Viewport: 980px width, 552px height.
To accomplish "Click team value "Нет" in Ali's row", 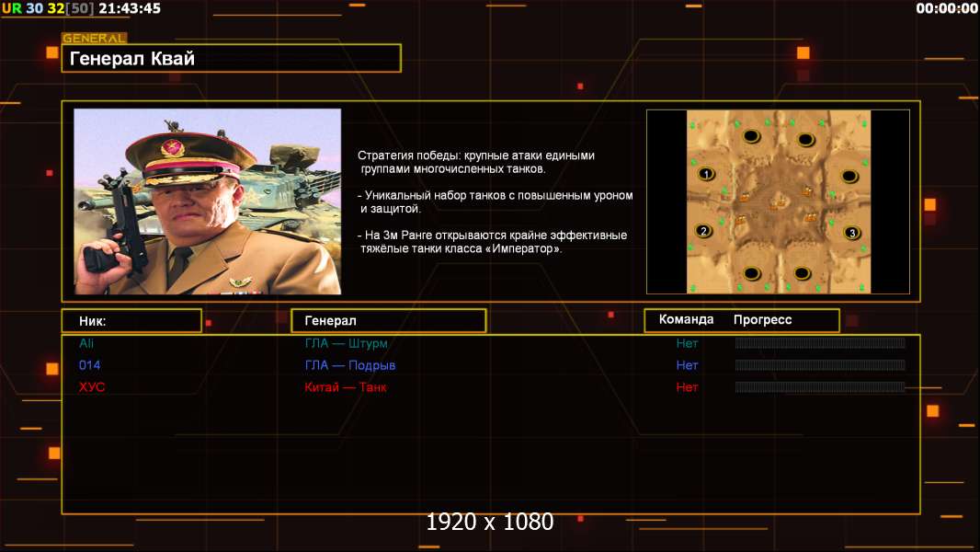I will (687, 343).
